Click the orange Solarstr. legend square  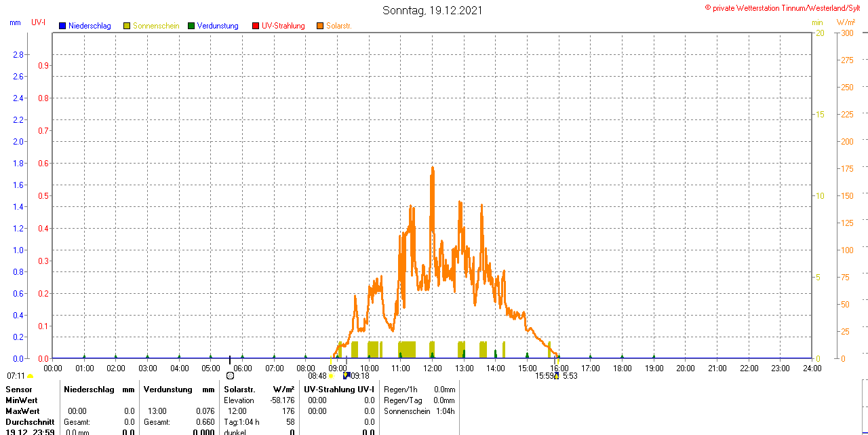tap(320, 26)
